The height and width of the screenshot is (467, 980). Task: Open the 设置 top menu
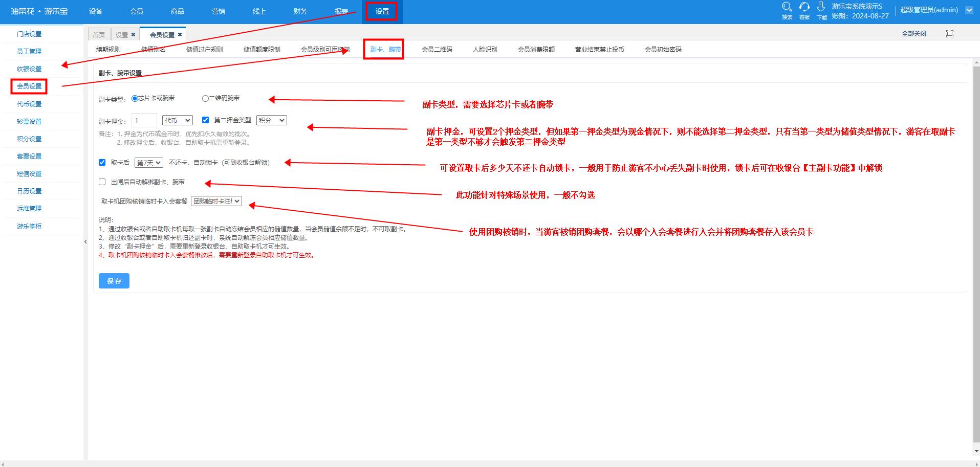[x=382, y=11]
